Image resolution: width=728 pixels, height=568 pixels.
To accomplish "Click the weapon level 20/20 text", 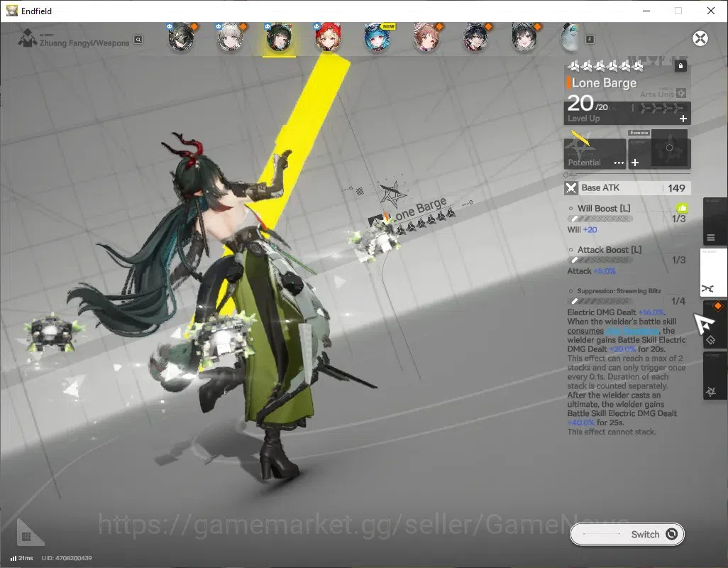I will 588,103.
